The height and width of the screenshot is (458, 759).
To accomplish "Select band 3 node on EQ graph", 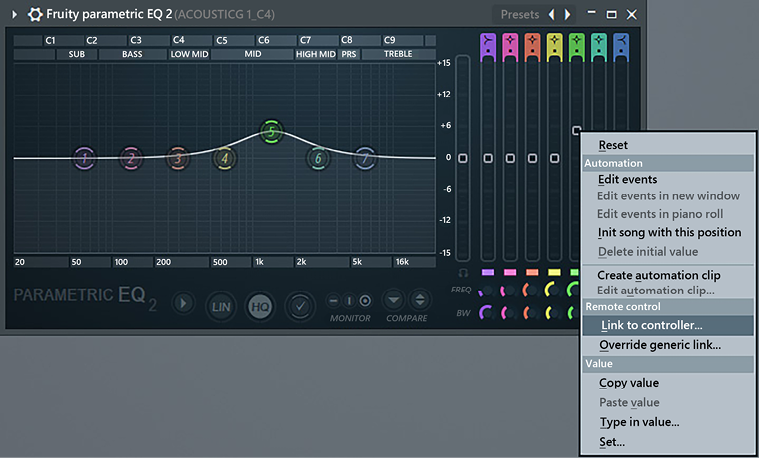I will pyautogui.click(x=178, y=158).
